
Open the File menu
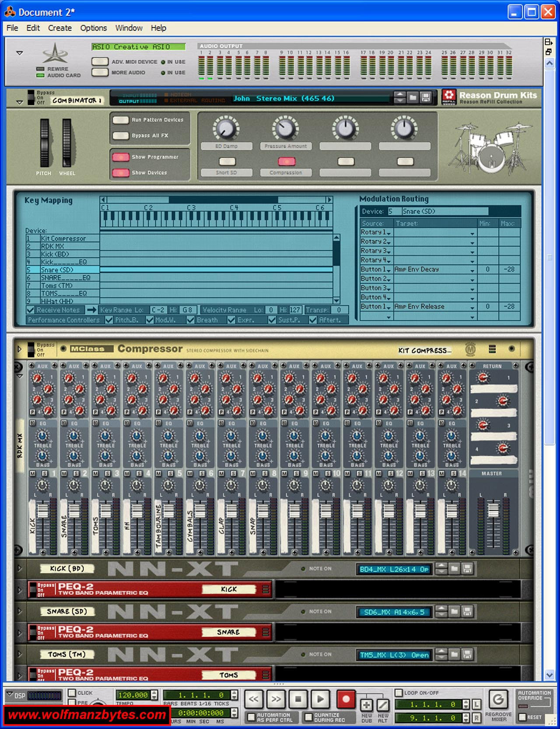coord(12,28)
